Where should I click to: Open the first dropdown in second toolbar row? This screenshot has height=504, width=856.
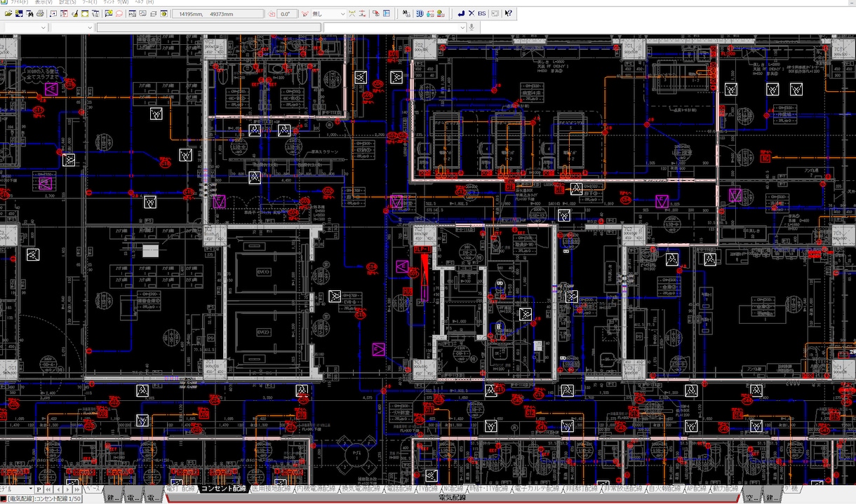pos(25,27)
